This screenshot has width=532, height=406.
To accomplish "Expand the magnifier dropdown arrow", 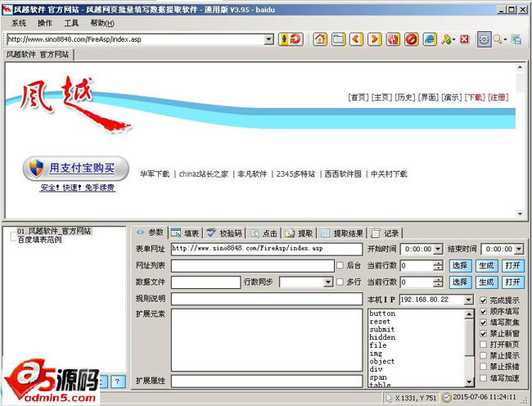I will point(505,40).
